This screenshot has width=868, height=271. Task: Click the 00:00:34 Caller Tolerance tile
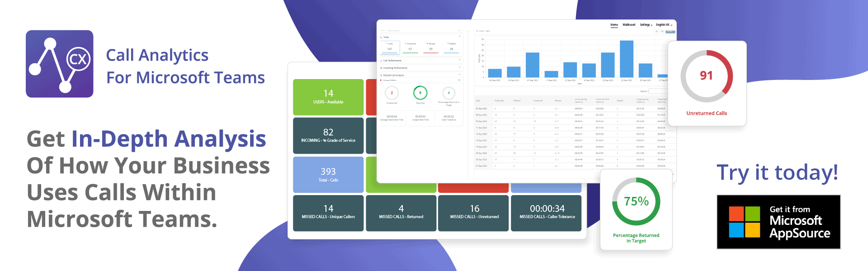click(546, 213)
